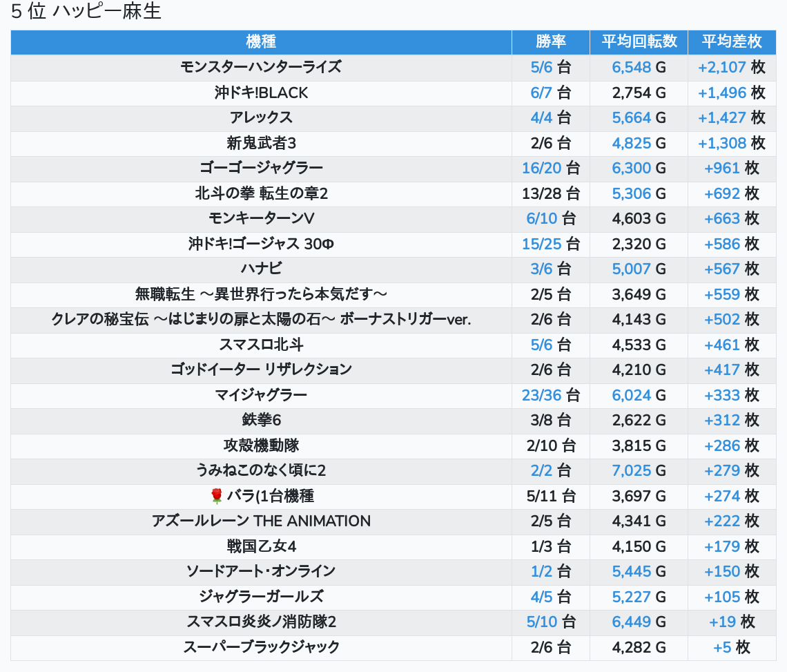Click the モンスターハンターライズ machine name
Screen dimensions: 787x672
click(261, 67)
